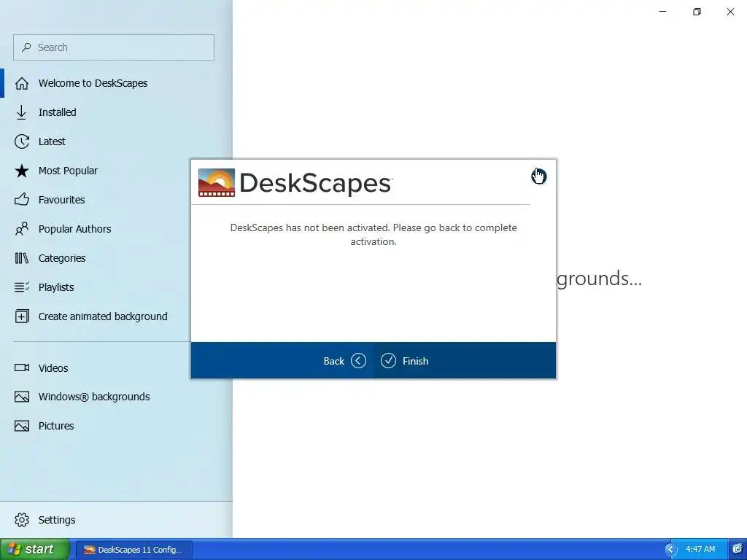The width and height of the screenshot is (747, 560).
Task: Click the circled checkmark icon beside Finish
Action: pos(388,360)
